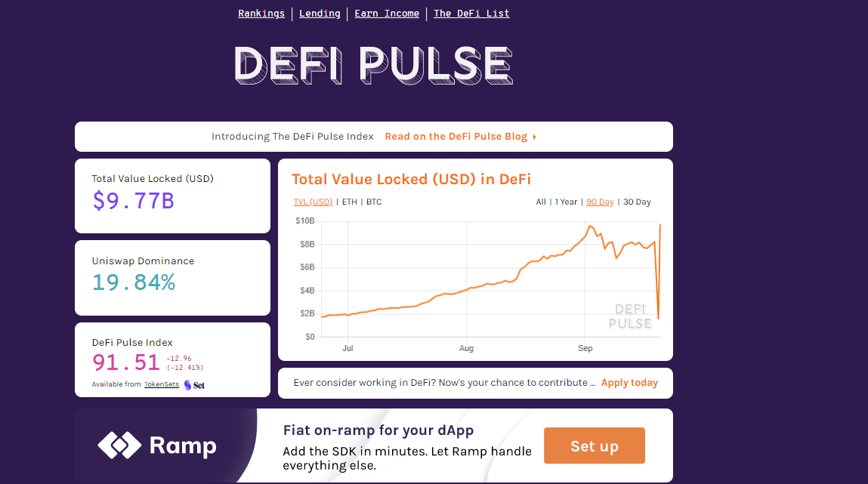Click the DeFi Pulse logo header

pyautogui.click(x=374, y=65)
